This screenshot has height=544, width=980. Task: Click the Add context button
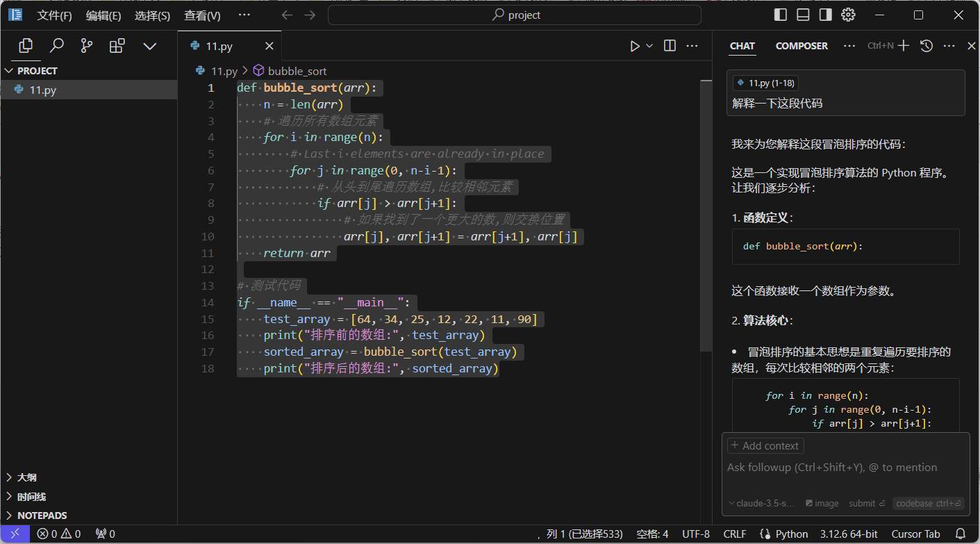[765, 446]
